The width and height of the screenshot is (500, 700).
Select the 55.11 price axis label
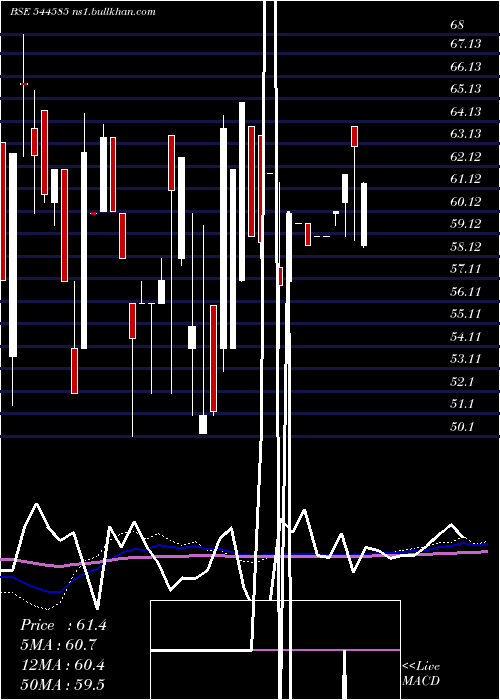(x=466, y=314)
